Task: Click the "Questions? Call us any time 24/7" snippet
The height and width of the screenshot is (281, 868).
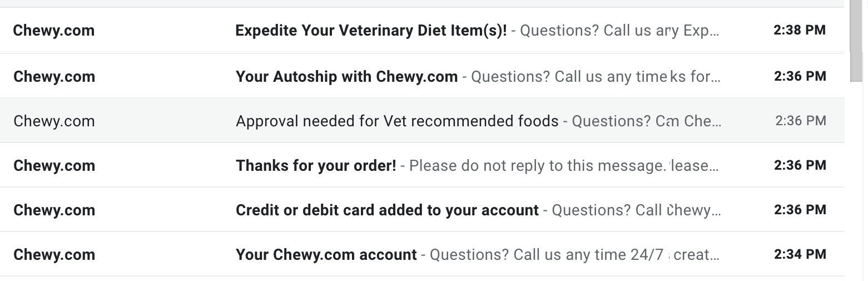Action: pyautogui.click(x=547, y=254)
